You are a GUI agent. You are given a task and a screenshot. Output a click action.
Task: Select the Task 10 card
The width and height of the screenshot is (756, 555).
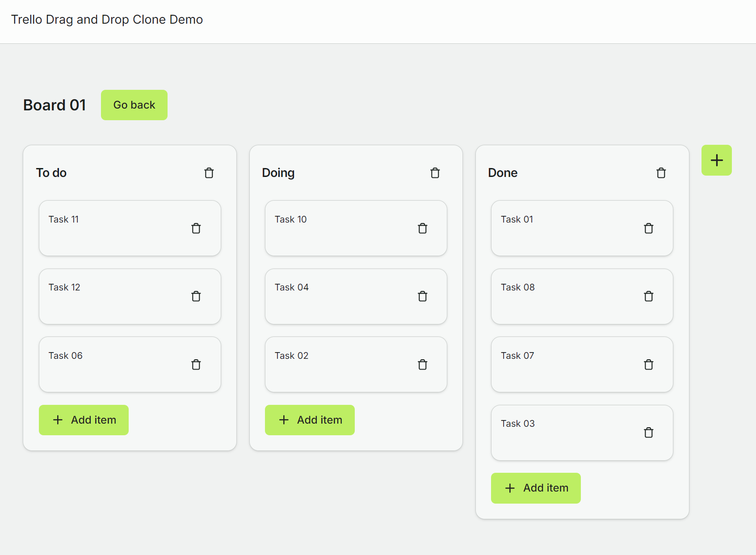click(x=356, y=228)
